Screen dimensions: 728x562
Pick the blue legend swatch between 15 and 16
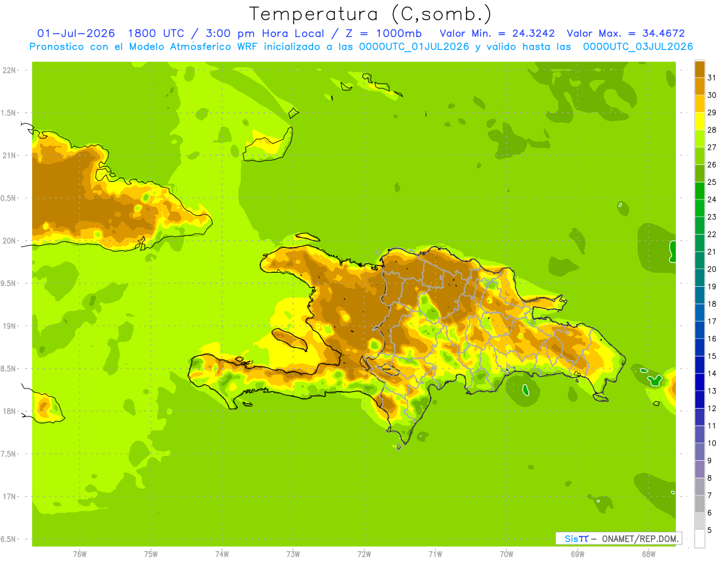(x=699, y=348)
